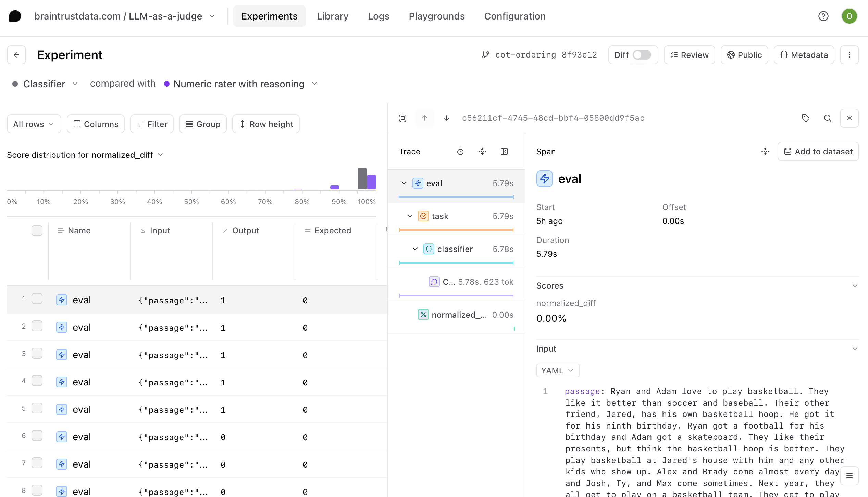Click the tag icon in trace header
The width and height of the screenshot is (868, 497).
[805, 118]
